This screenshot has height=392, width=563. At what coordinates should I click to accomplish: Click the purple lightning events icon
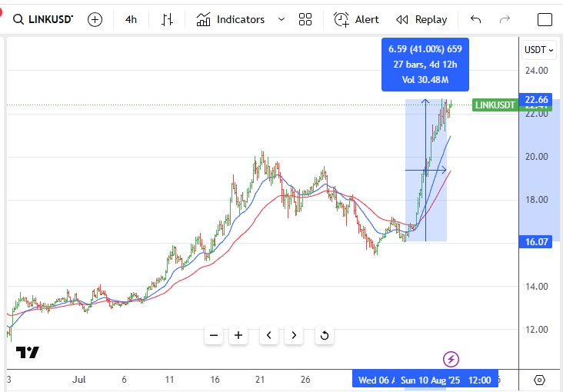pos(451,359)
